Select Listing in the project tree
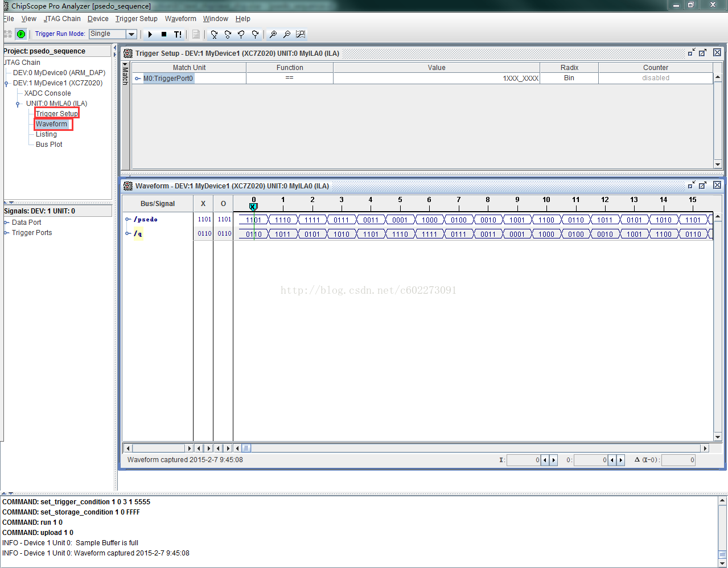This screenshot has width=728, height=568. [46, 134]
